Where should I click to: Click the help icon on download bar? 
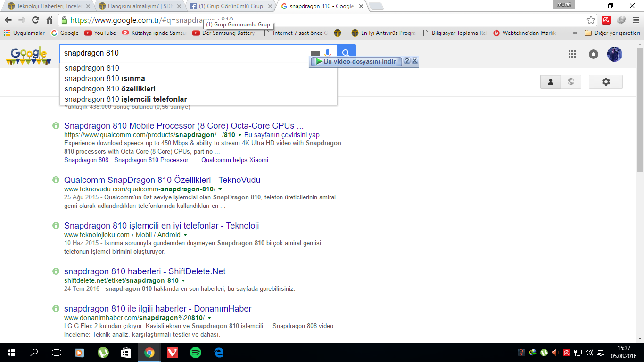tap(407, 61)
